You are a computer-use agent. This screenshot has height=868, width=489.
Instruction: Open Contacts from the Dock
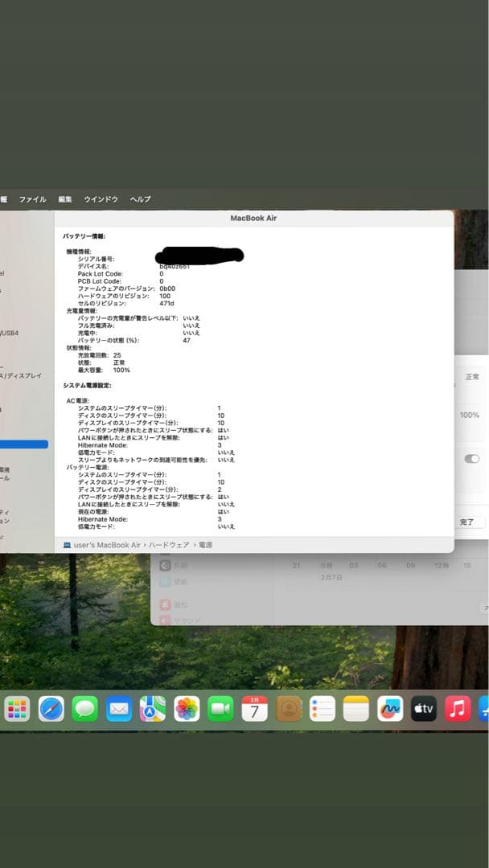289,709
